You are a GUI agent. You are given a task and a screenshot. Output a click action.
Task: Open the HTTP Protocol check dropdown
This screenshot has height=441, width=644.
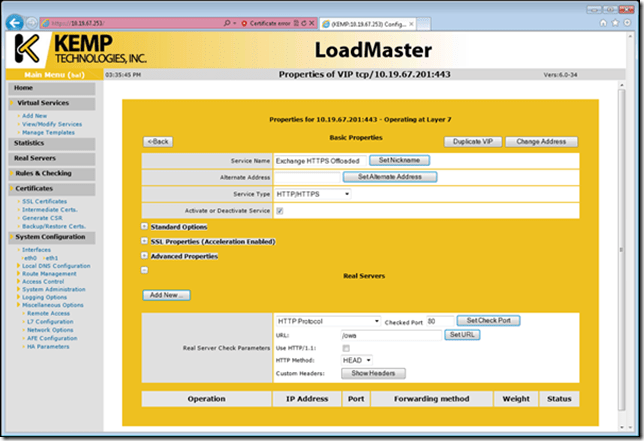pos(327,321)
